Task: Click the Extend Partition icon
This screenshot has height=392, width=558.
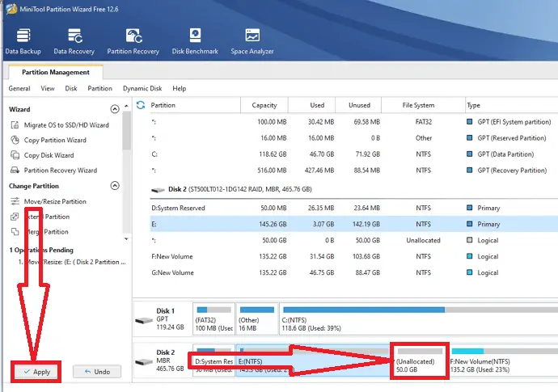Action: 15,217
